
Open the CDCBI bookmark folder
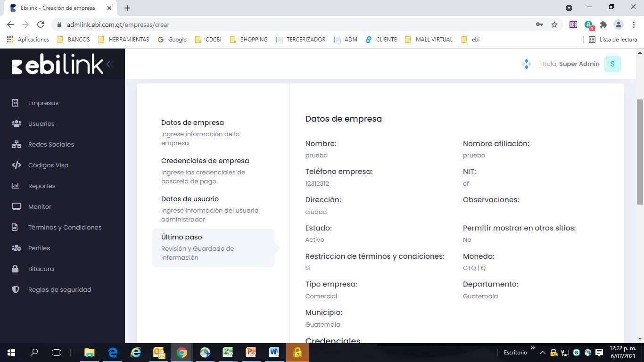coord(208,40)
